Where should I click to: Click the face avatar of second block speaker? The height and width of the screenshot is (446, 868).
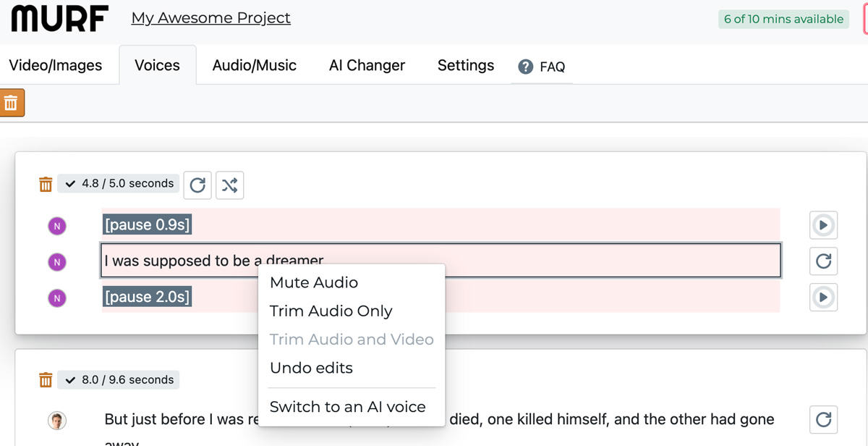click(57, 420)
